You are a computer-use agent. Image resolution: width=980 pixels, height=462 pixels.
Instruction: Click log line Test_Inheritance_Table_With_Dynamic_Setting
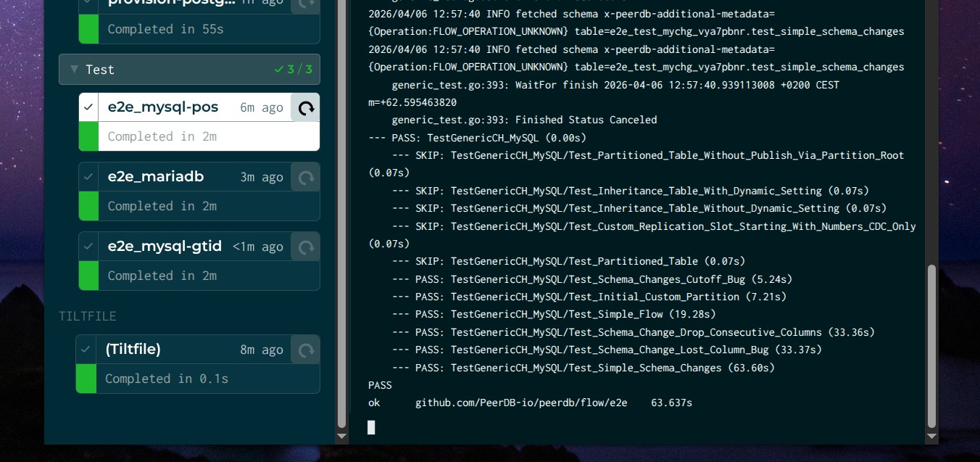631,191
